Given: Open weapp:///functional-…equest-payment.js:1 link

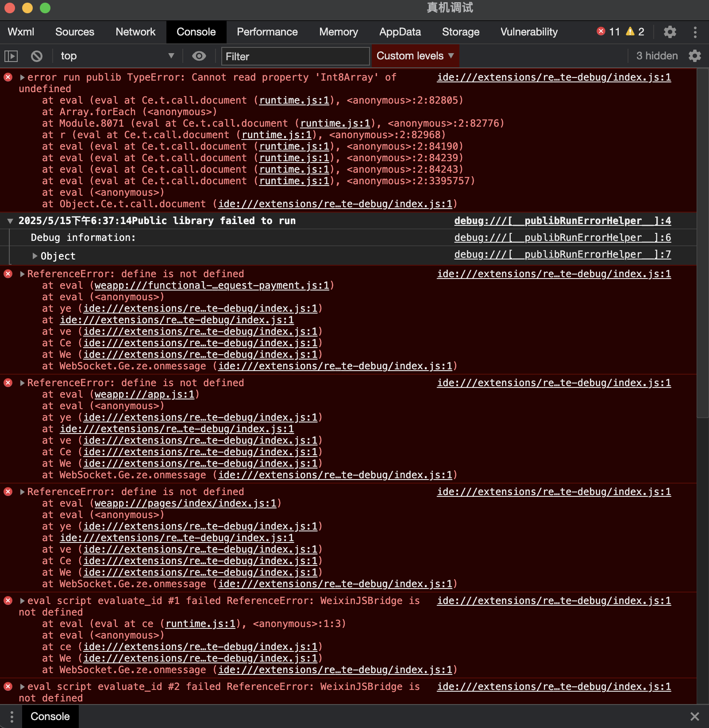Looking at the screenshot, I should coord(212,285).
